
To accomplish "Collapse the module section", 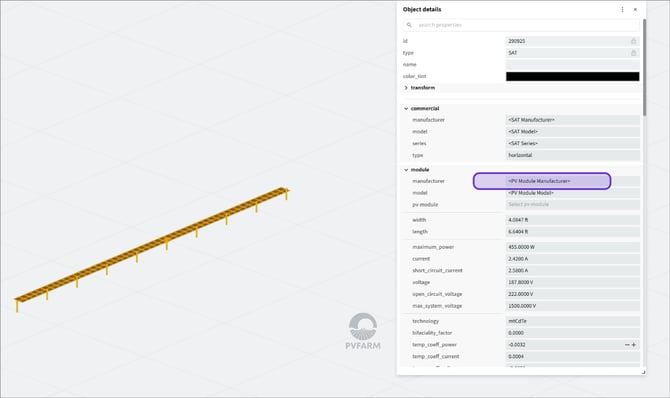I will (x=406, y=170).
